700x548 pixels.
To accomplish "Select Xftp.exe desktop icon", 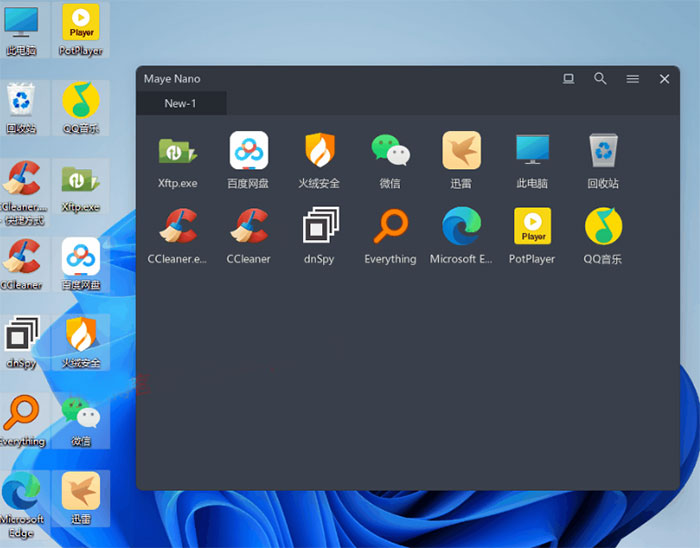I will 81,187.
